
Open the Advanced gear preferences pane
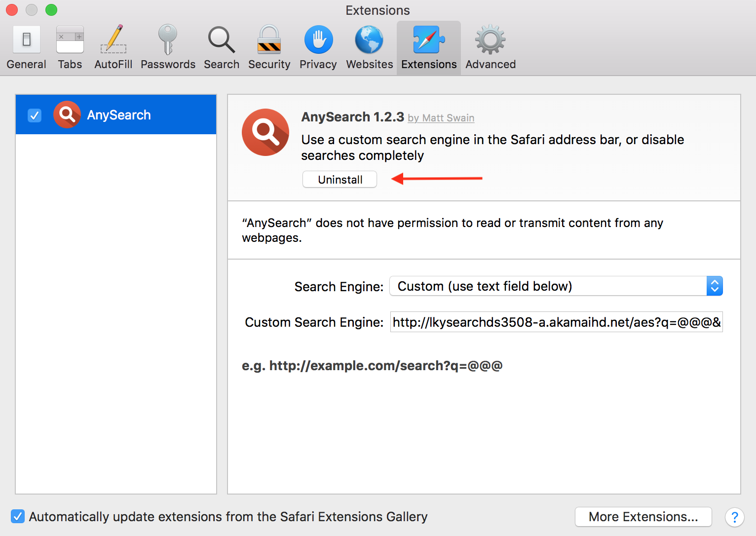coord(491,48)
